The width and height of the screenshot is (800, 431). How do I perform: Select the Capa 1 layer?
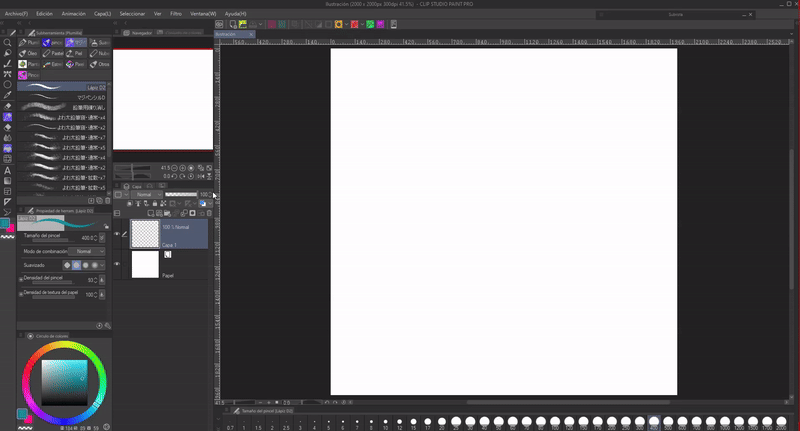coord(169,234)
